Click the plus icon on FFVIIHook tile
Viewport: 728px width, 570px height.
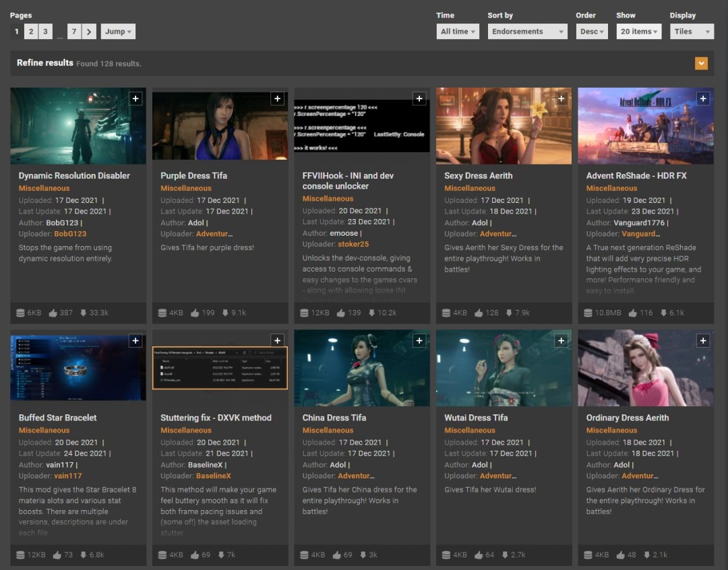(419, 98)
